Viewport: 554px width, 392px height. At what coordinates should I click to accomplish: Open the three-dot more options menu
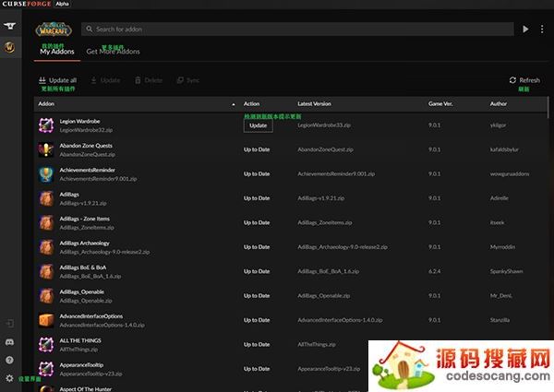pos(542,30)
